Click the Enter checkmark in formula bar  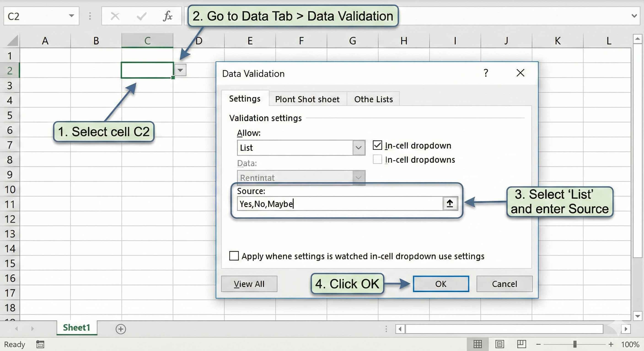(141, 16)
